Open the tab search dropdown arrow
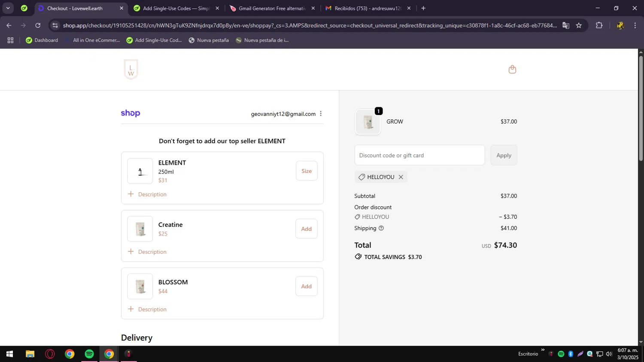This screenshot has width=644, height=362. point(8,8)
